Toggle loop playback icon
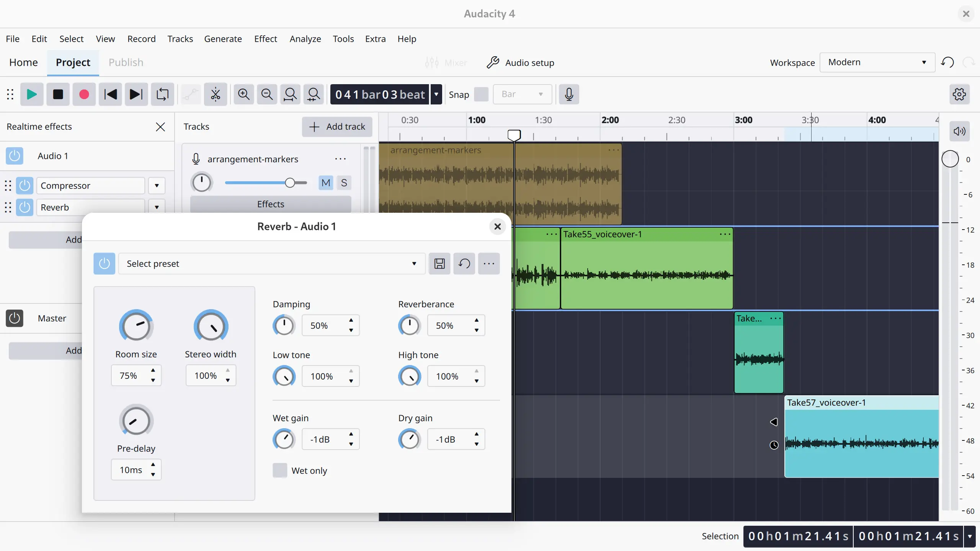Screen dimensions: 980x551 tap(162, 94)
